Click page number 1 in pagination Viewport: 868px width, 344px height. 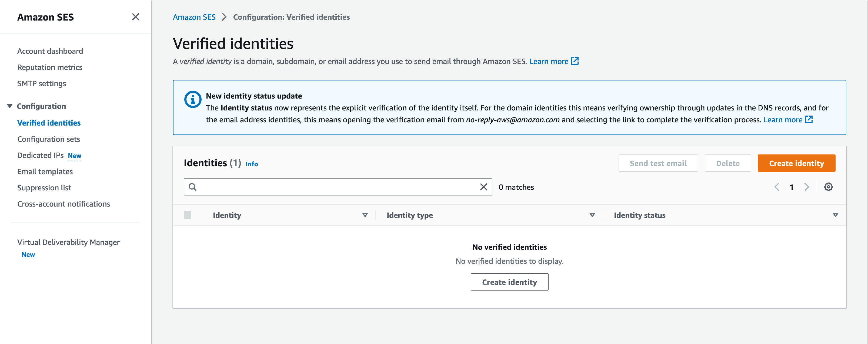[792, 187]
